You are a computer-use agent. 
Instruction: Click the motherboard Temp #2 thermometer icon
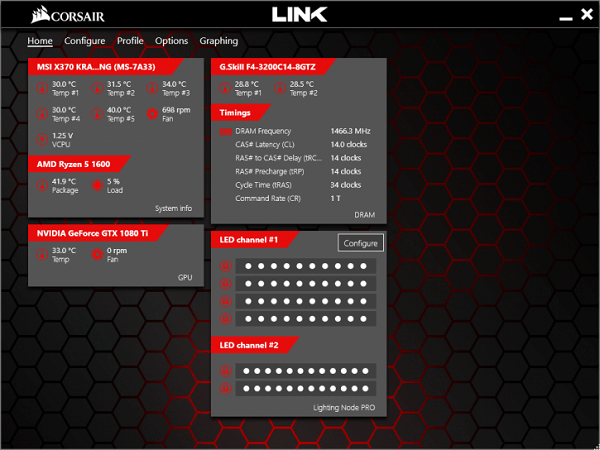(x=97, y=88)
